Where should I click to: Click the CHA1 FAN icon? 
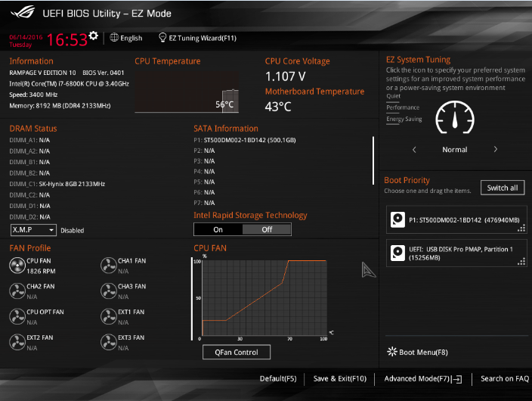click(x=108, y=265)
